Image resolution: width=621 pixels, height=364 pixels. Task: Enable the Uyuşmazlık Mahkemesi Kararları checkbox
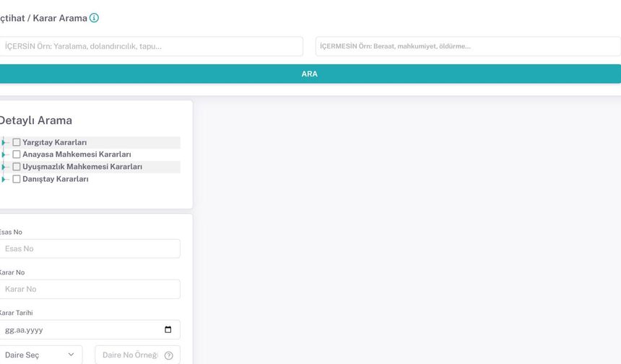coord(17,167)
